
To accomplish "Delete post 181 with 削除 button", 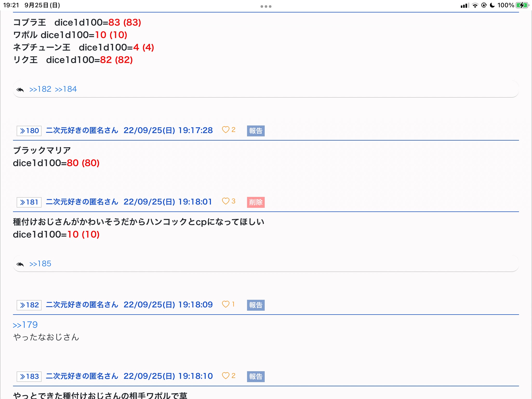I will coord(256,202).
